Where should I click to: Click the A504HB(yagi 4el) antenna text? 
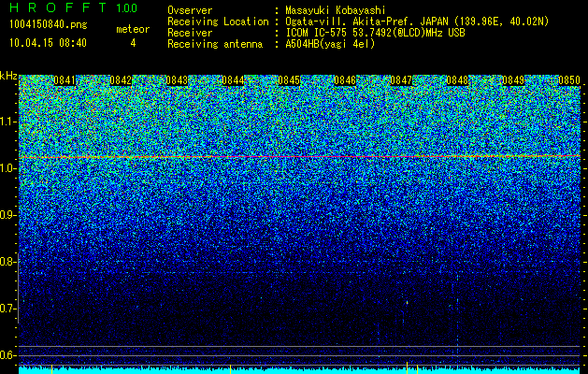tap(330, 44)
